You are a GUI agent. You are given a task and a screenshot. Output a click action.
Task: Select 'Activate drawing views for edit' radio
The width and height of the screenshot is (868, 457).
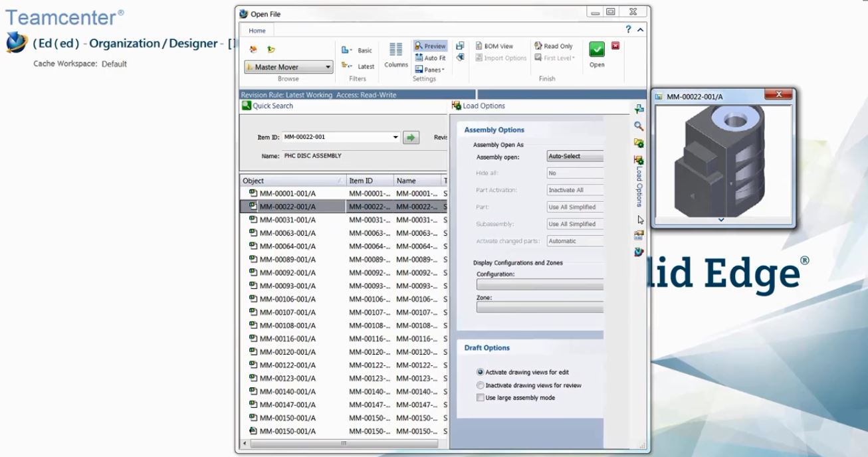coord(481,373)
